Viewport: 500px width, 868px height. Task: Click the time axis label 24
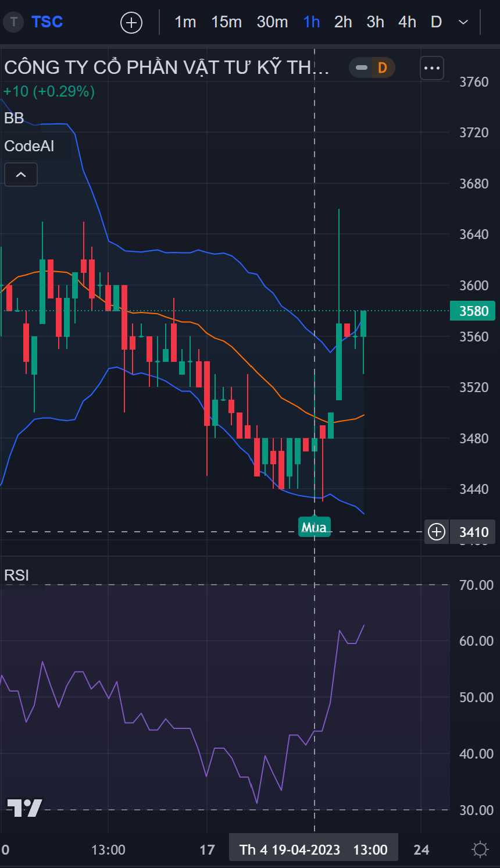point(422,849)
